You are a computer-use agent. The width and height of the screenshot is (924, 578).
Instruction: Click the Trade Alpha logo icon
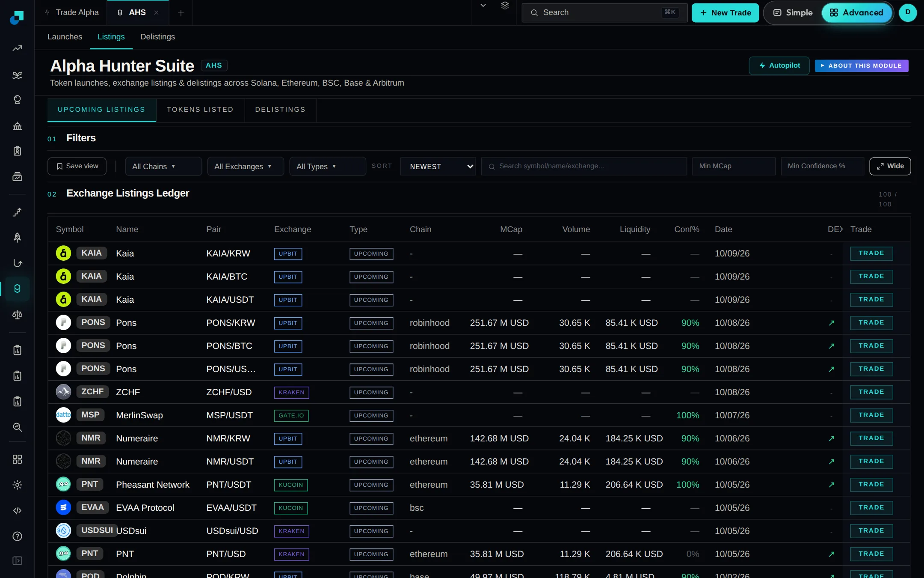tap(17, 17)
